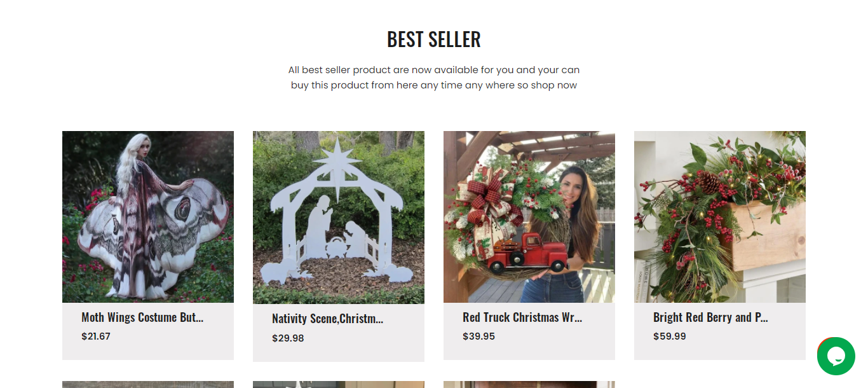Screen dimensions: 868x388
Task: Open the partially visible first product image in second row
Action: pyautogui.click(x=148, y=385)
